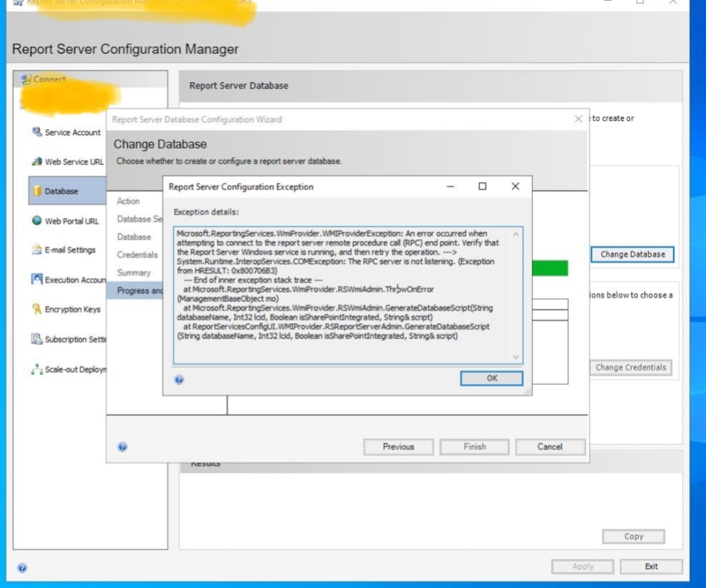This screenshot has width=706, height=588.
Task: Open Encryption Keys key icon
Action: coord(37,309)
